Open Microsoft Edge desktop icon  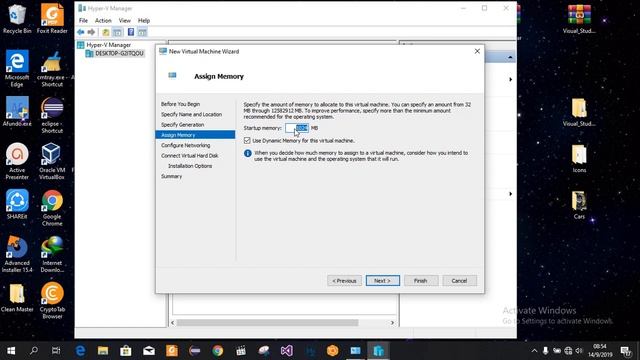click(17, 69)
